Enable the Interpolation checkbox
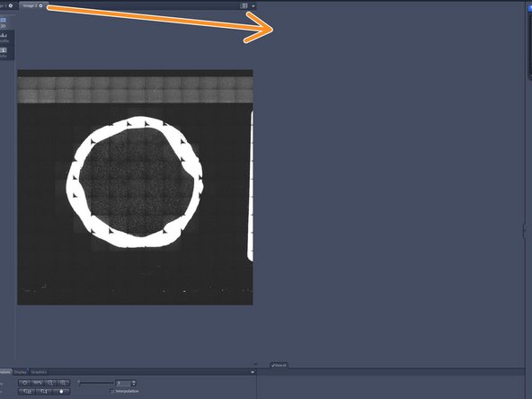The height and width of the screenshot is (399, 532). coord(112,391)
